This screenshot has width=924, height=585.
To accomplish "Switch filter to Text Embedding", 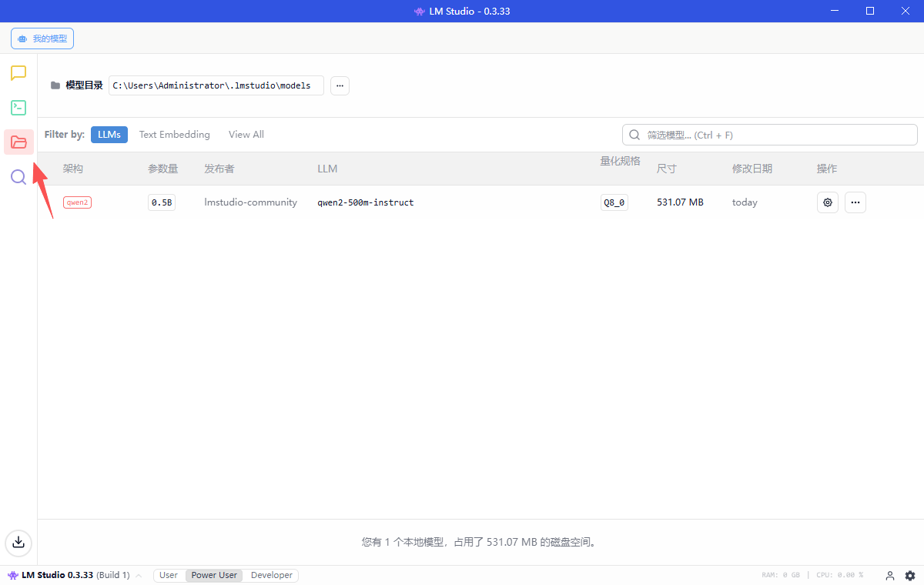I will tap(174, 134).
